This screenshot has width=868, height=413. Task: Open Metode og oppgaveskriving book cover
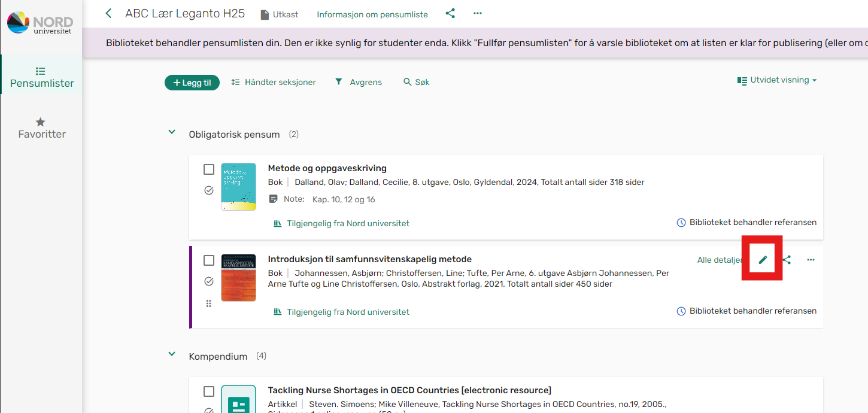tap(238, 187)
